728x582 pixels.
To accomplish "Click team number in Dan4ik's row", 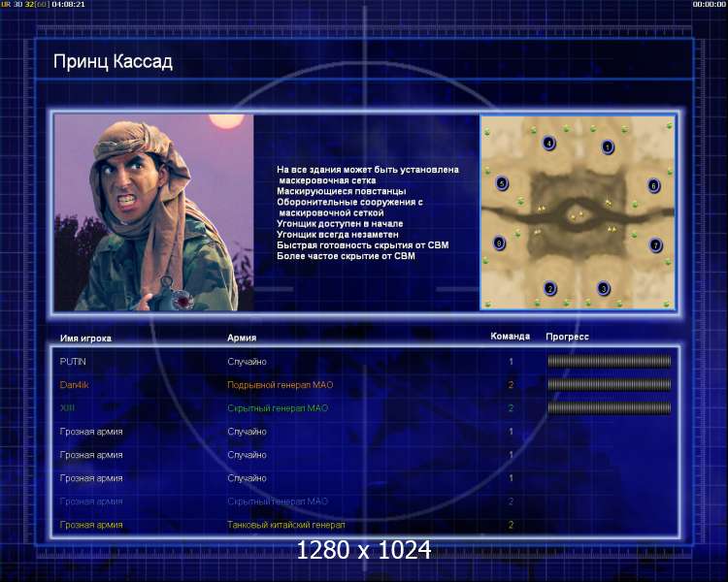I will pos(511,385).
